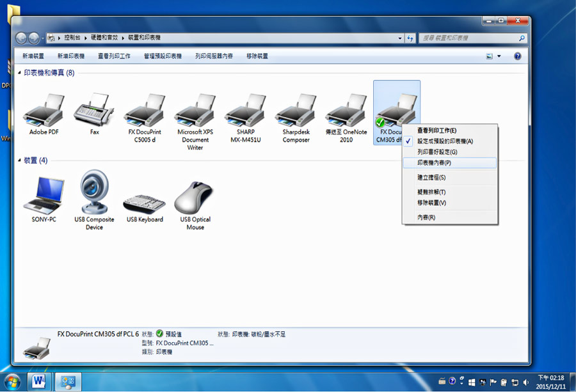
Task: Click 移除裝置 toolbar button
Action: pos(257,56)
